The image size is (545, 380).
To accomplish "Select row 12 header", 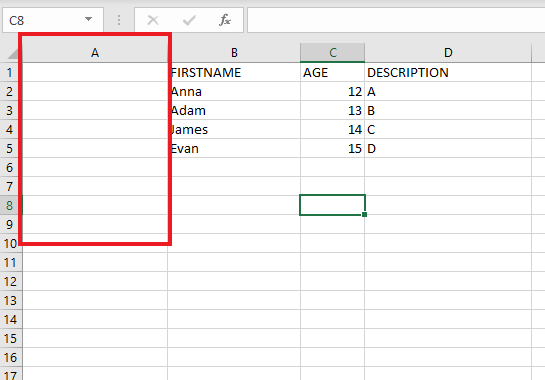I will coord(10,281).
